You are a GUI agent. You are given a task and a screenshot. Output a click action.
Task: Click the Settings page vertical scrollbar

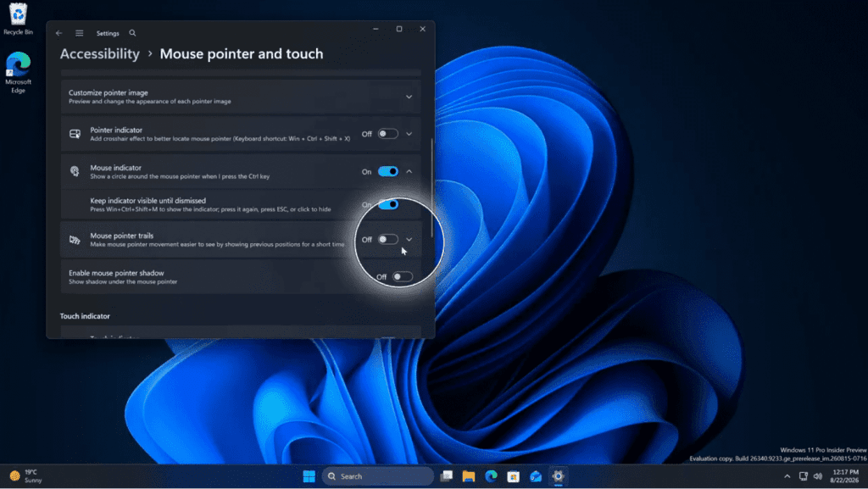coord(431,188)
